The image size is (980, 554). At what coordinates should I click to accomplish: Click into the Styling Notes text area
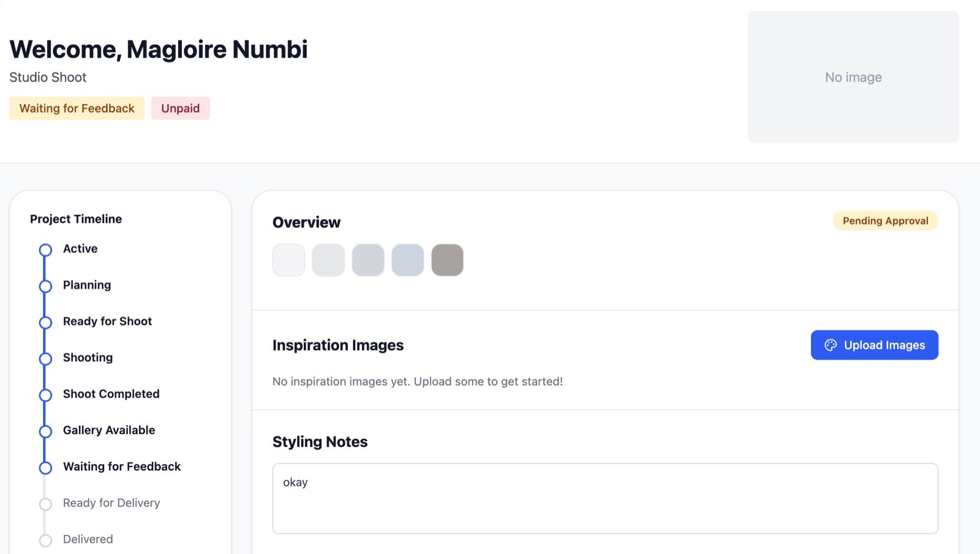pos(605,498)
